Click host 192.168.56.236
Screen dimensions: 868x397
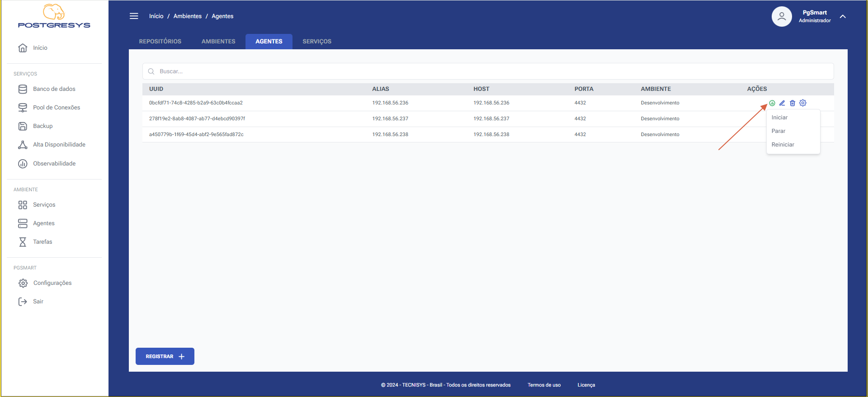(491, 103)
